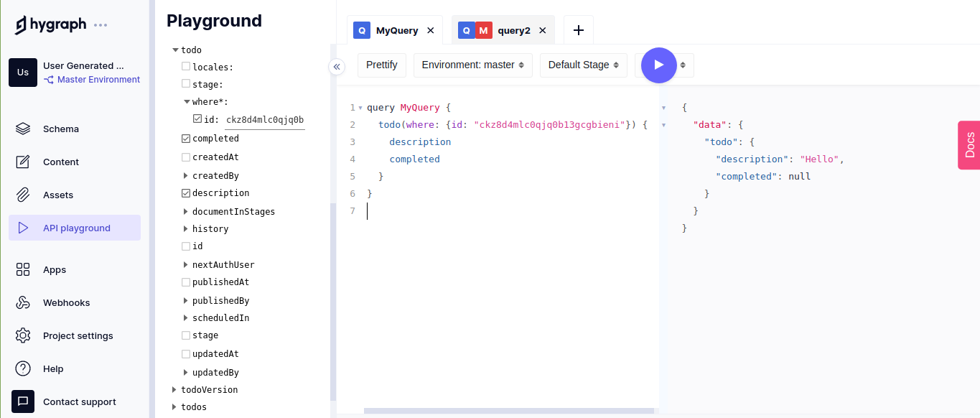980x418 pixels.
Task: Expand the createdBy tree node
Action: [185, 176]
